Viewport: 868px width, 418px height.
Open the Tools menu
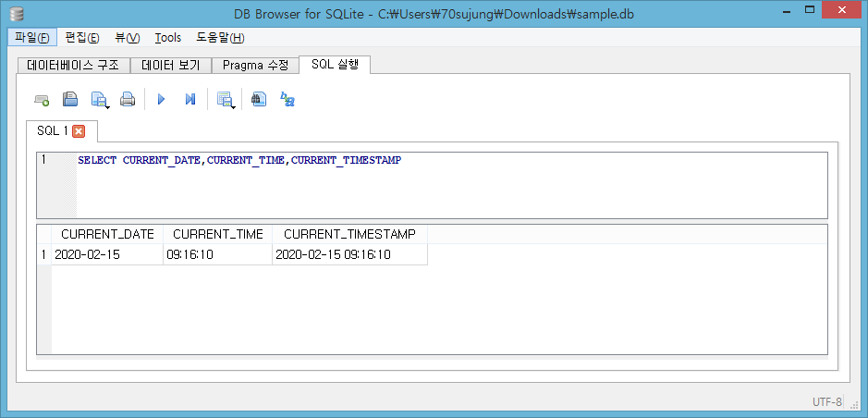pos(167,38)
